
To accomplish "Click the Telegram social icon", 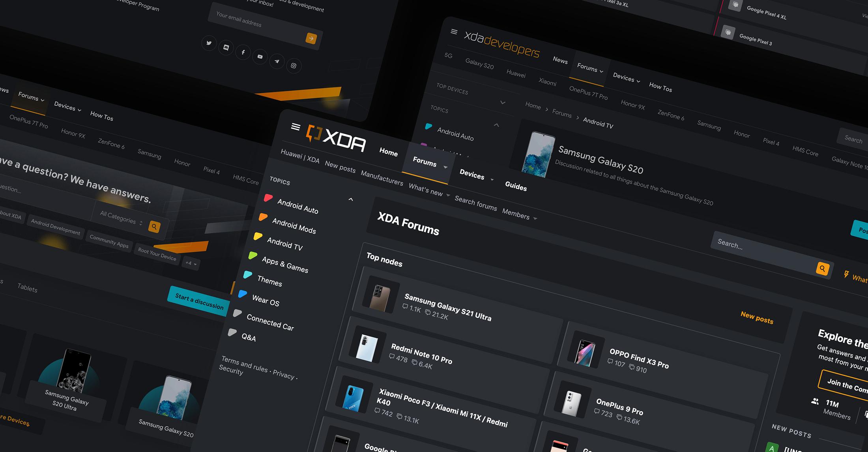I will click(277, 61).
